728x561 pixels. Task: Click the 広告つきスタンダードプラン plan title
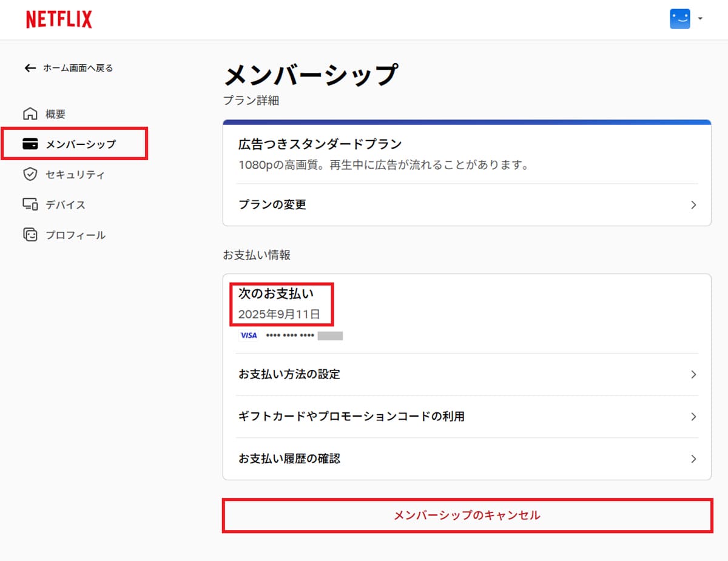pyautogui.click(x=320, y=144)
